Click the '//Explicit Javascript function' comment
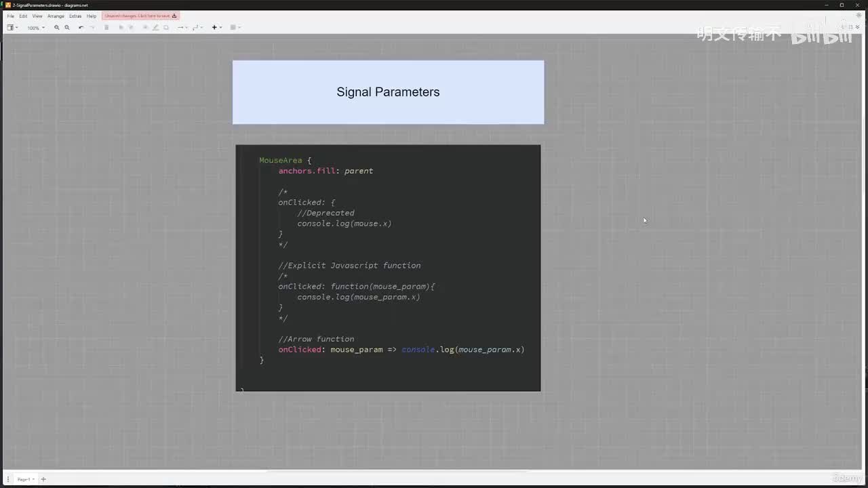 tap(349, 266)
